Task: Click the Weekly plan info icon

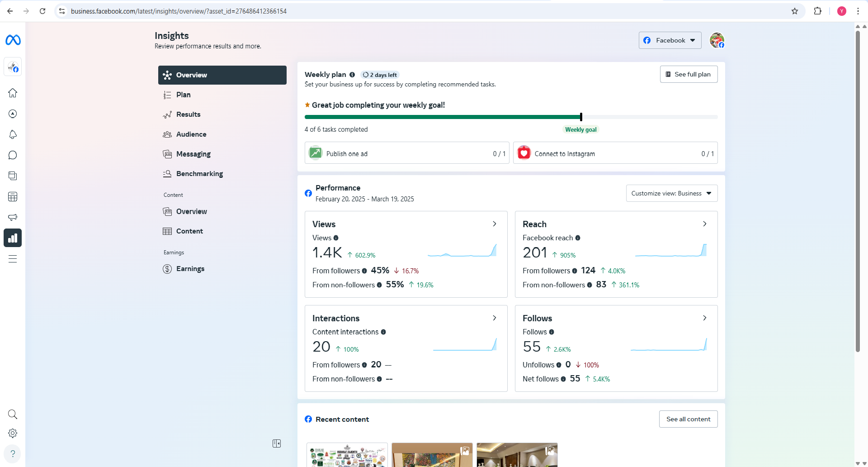Action: [x=352, y=75]
